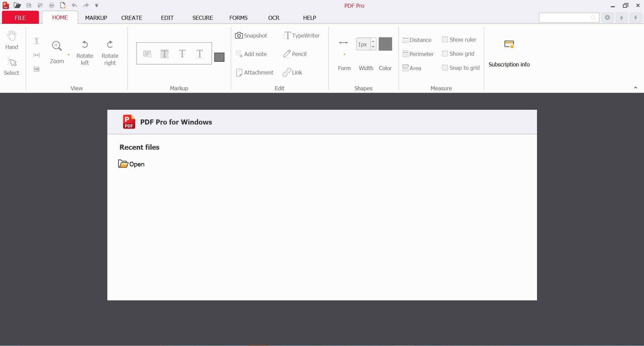
Task: Select the Pencil tool
Action: pos(295,54)
